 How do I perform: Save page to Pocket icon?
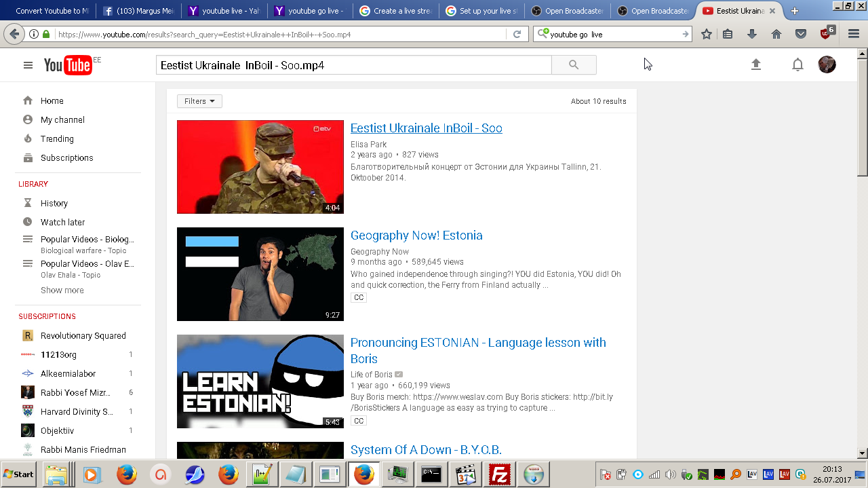(x=800, y=34)
